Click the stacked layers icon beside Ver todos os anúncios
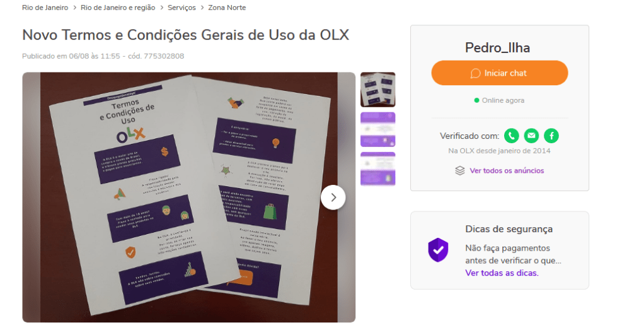The image size is (644, 330). click(460, 170)
